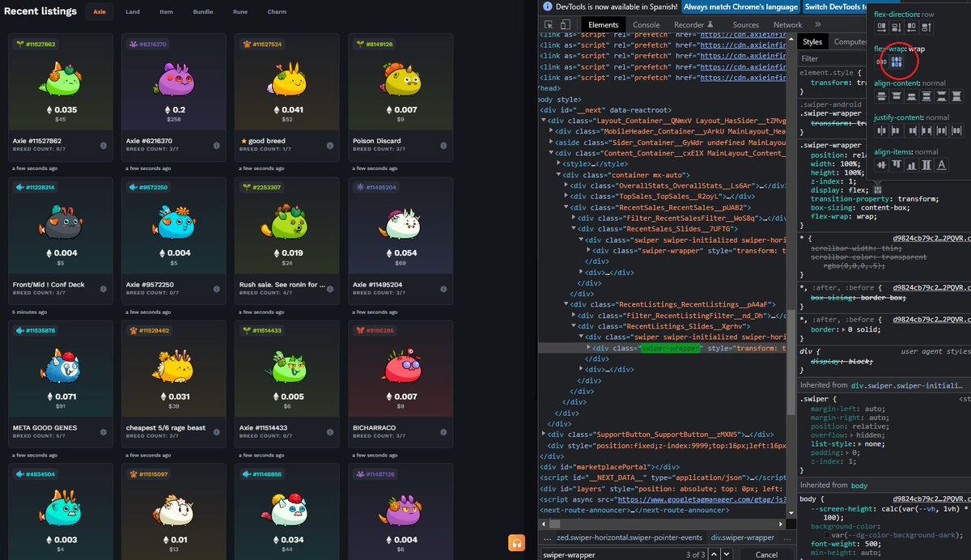
Task: Select flex-wrap nowrap icon
Action: click(x=881, y=62)
